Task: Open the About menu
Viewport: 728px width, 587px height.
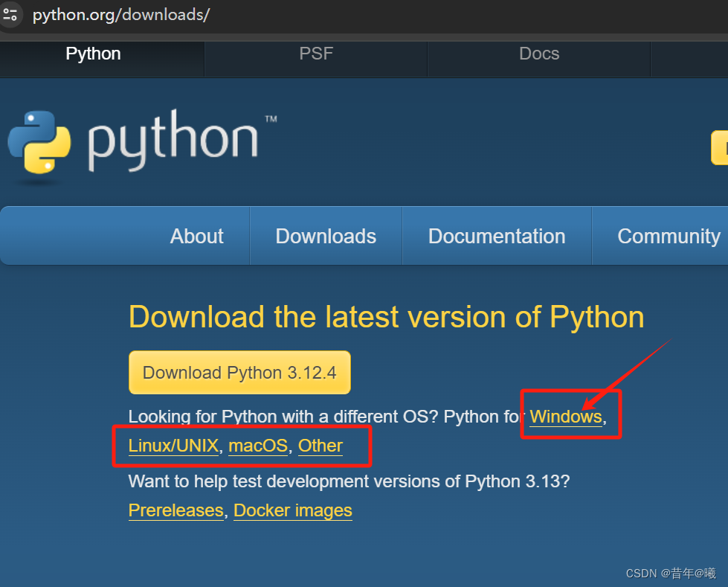Action: click(196, 236)
